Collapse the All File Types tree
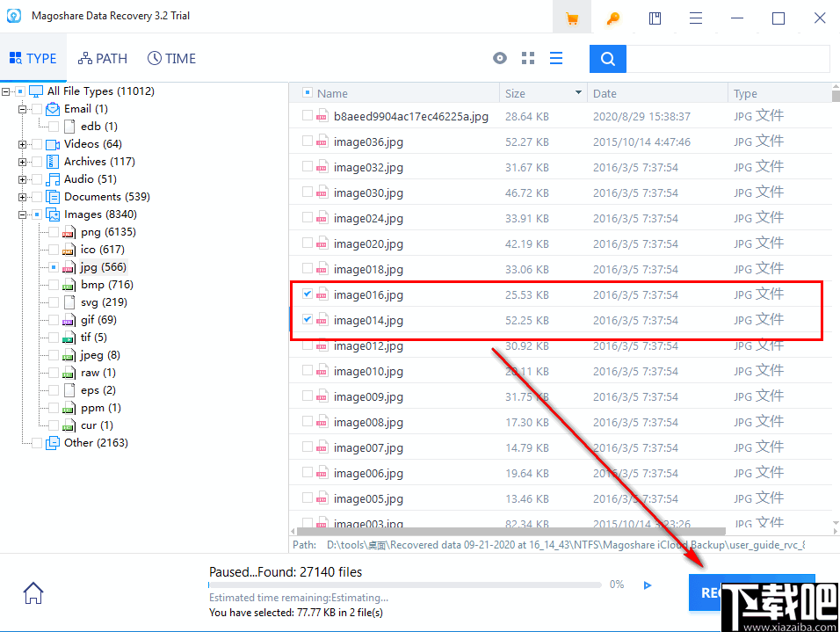840x632 pixels. pyautogui.click(x=6, y=91)
